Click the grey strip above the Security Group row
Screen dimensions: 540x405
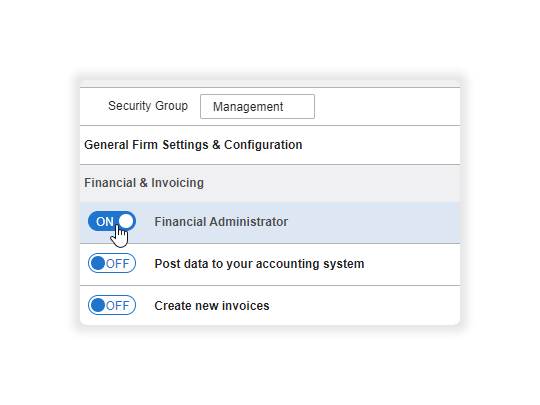(x=270, y=83)
